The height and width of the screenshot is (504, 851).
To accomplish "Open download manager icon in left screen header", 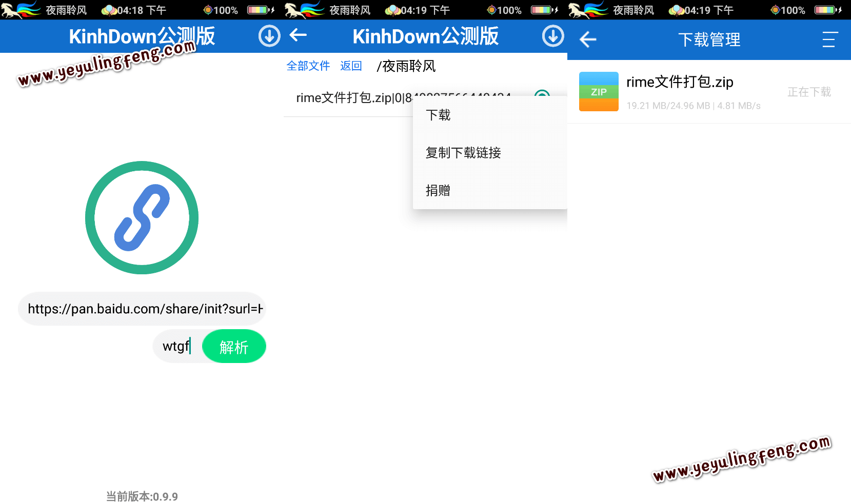I will pyautogui.click(x=269, y=36).
